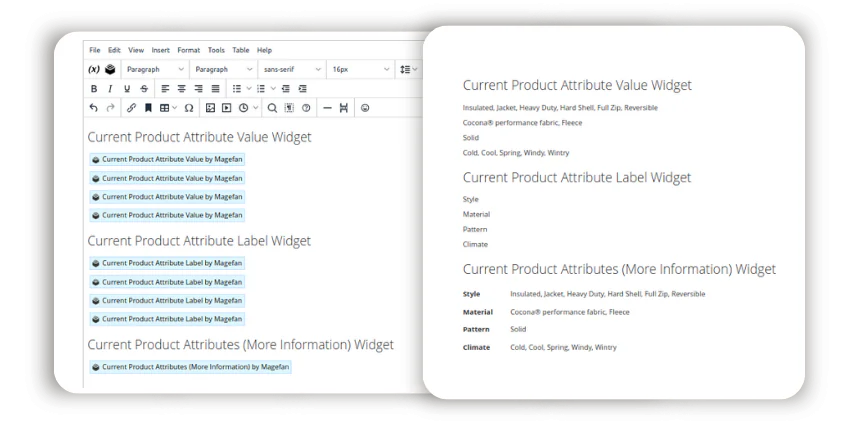This screenshot has width=853, height=425.
Task: Open the Format menu
Action: pos(189,50)
